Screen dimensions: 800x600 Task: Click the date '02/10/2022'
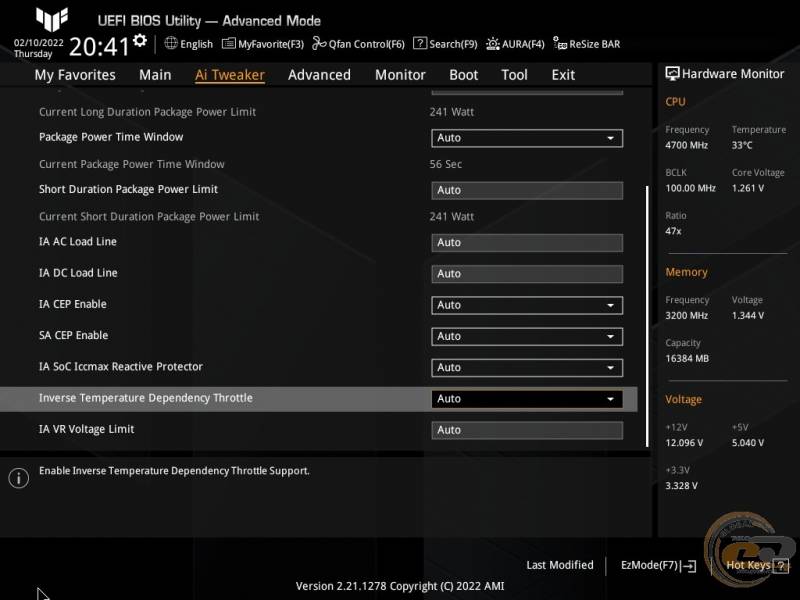coord(39,42)
